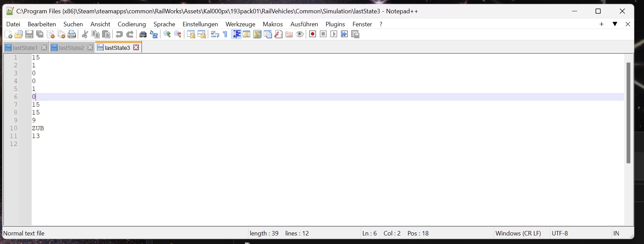The width and height of the screenshot is (644, 244).
Task: Click the Copy icon in toolbar
Action: (96, 34)
